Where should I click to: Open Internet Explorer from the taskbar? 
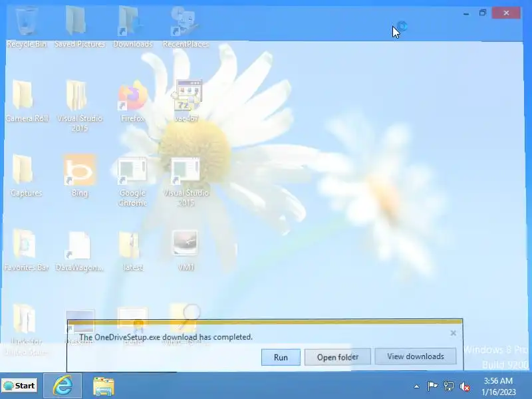pyautogui.click(x=63, y=386)
